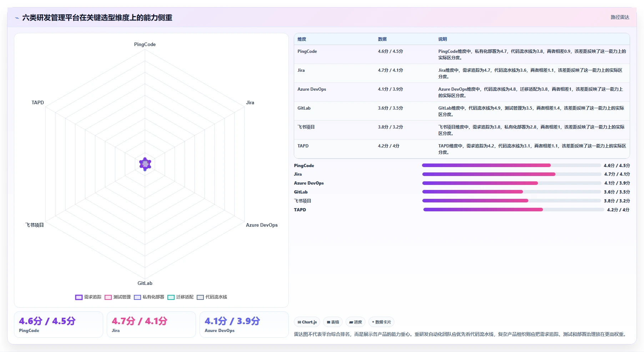Click table cell 4.7分 / 4.1分
This screenshot has width=644, height=352.
(x=390, y=70)
